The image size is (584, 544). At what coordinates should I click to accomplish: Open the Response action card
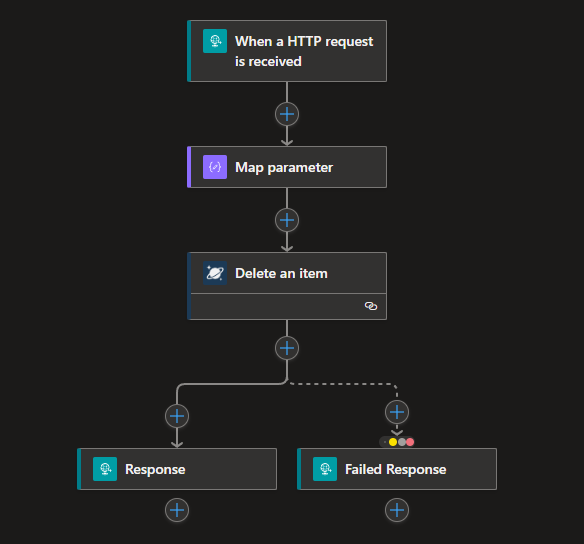177,469
